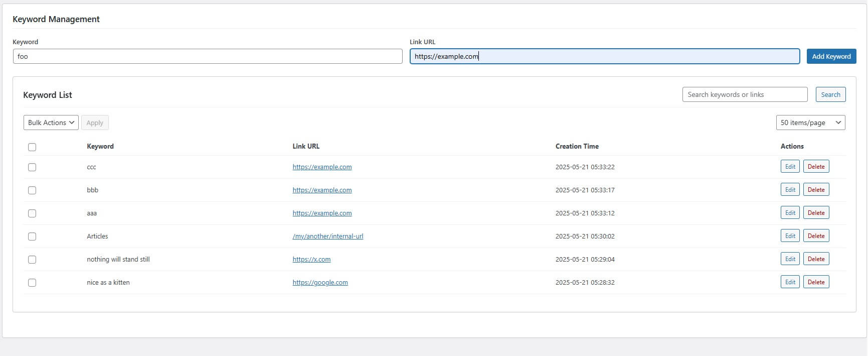Delete the bbb keyword row
This screenshot has height=356, width=868.
pos(816,190)
